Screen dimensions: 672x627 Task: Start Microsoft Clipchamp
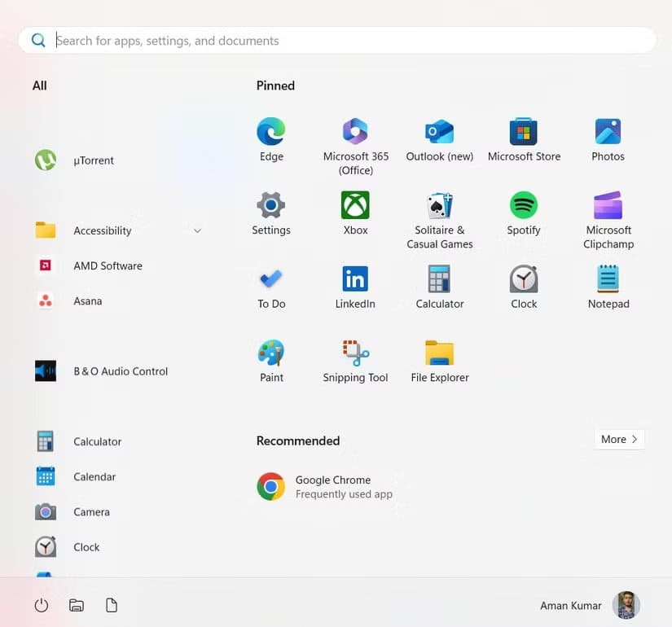point(608,213)
